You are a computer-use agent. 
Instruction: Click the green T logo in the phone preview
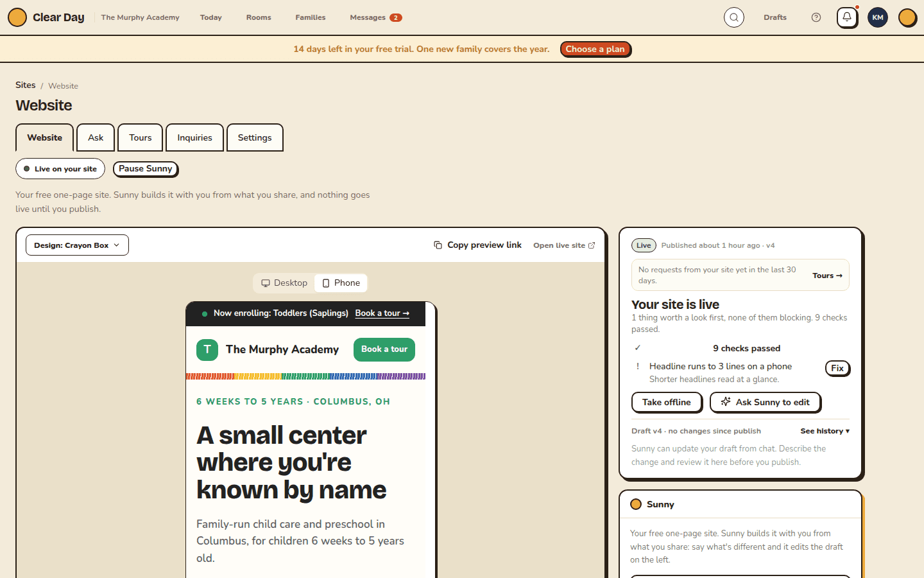click(207, 349)
